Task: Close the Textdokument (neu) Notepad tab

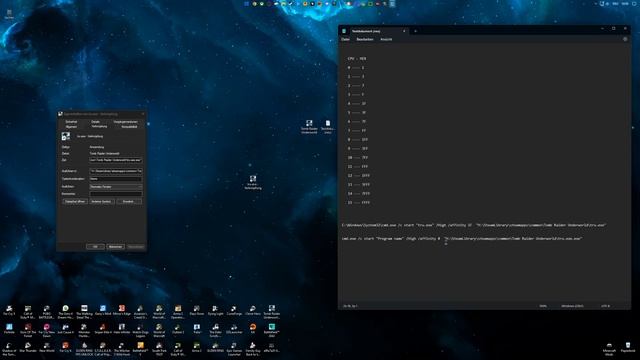Action: point(404,31)
